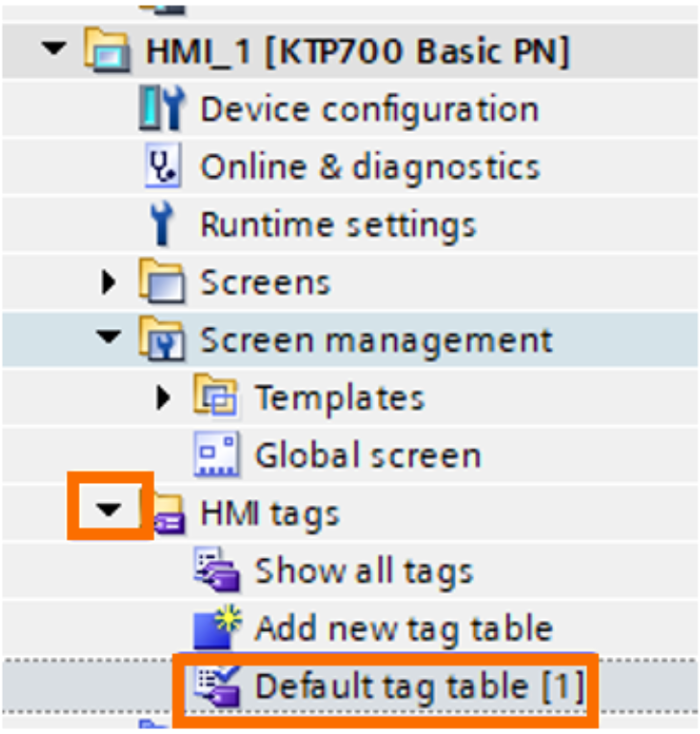Select the Screens label
Image resolution: width=700 pixels, height=734 pixels.
point(265,283)
